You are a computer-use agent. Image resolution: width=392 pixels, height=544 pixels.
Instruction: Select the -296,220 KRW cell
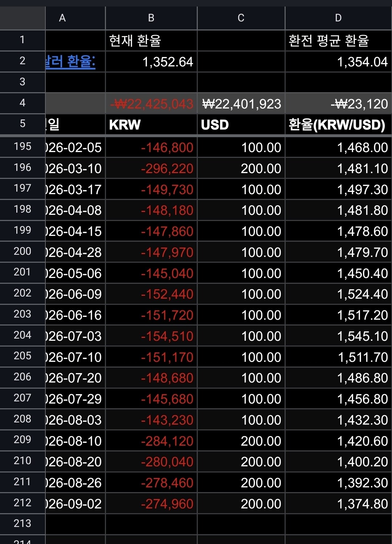[151, 168]
